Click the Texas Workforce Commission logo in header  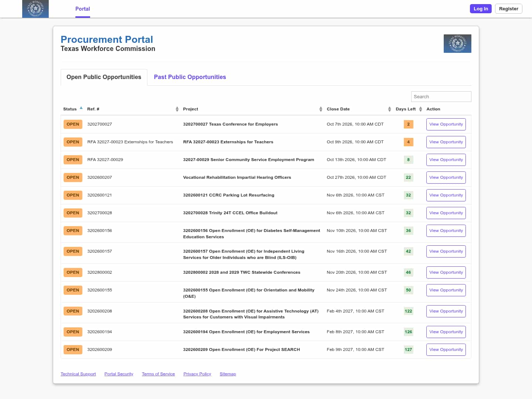tap(35, 9)
